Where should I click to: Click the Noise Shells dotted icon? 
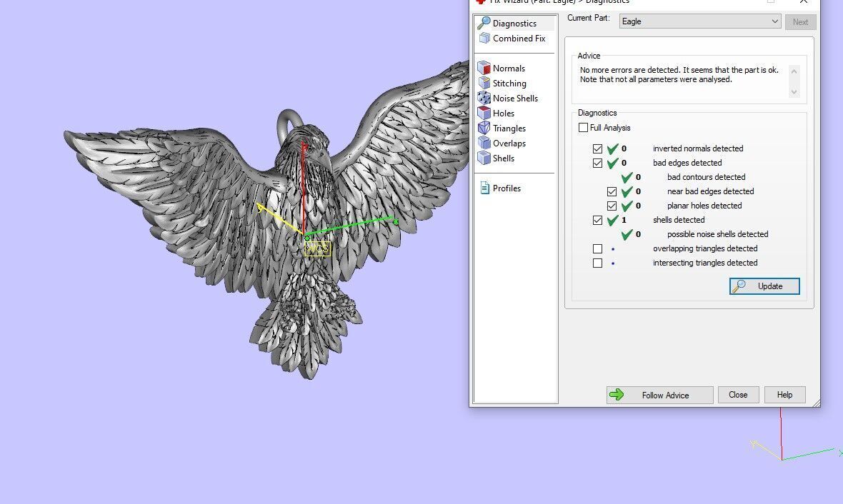pos(484,98)
